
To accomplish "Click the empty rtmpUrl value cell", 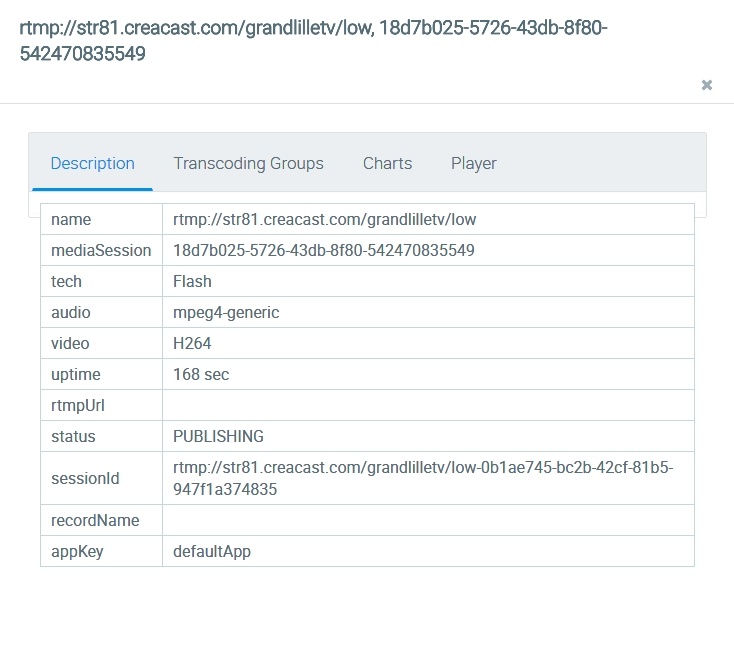I will pos(427,405).
